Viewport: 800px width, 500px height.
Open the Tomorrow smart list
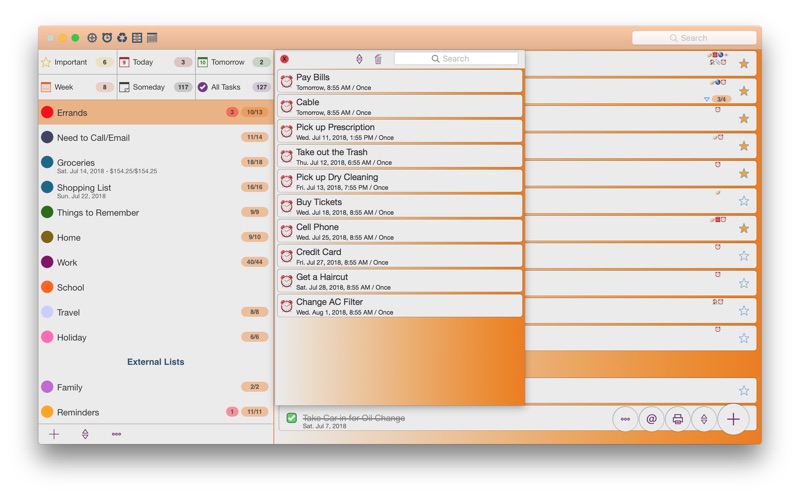(234, 62)
